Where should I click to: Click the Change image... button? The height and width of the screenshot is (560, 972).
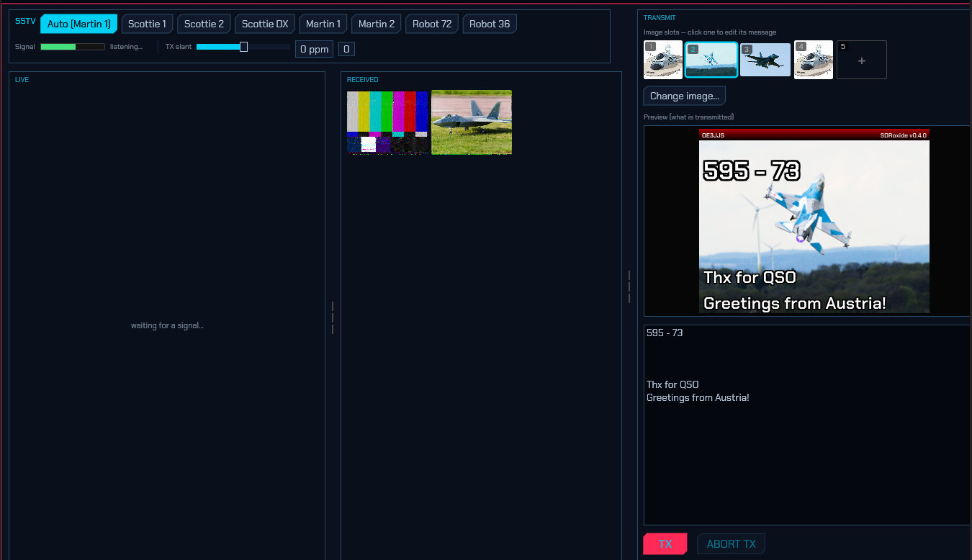685,96
